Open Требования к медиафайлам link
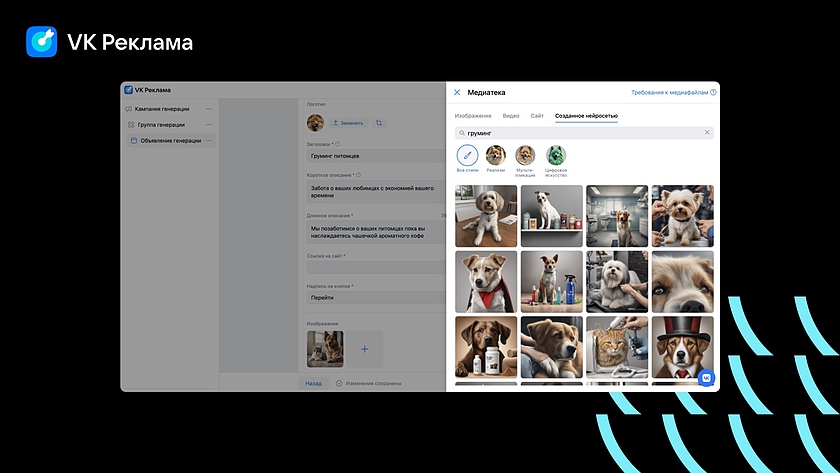Image resolution: width=840 pixels, height=473 pixels. (670, 92)
